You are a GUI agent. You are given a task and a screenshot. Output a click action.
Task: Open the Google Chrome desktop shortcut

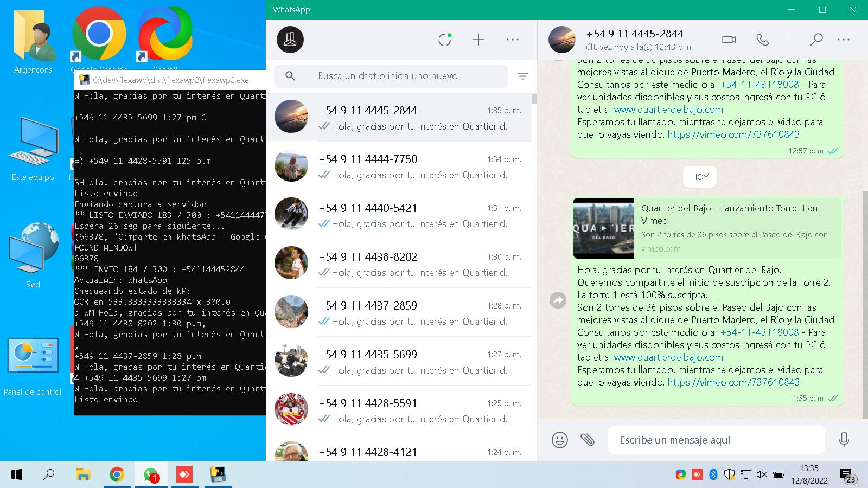pyautogui.click(x=99, y=39)
